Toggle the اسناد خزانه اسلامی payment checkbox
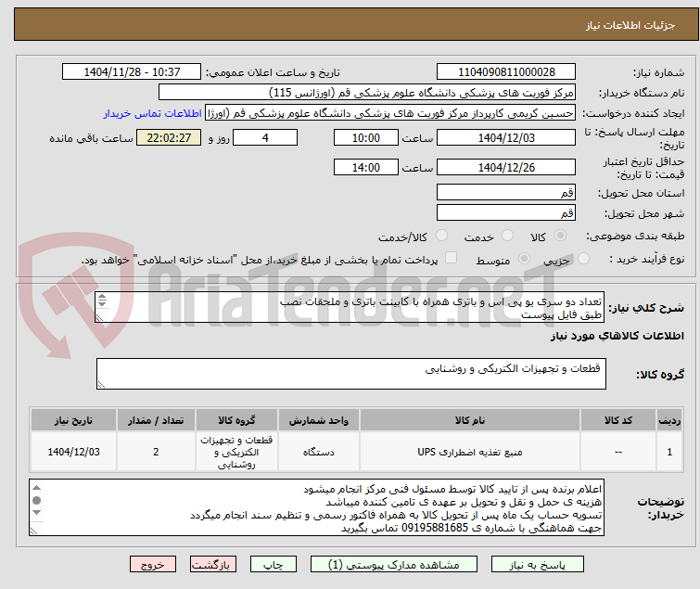Viewport: 700px width, 589px height. [452, 258]
